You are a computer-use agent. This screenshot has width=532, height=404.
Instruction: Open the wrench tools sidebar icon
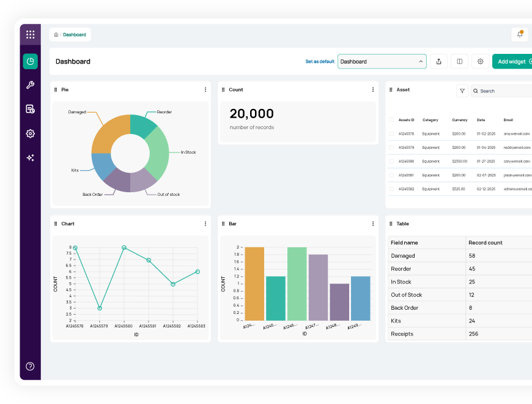tap(30, 85)
